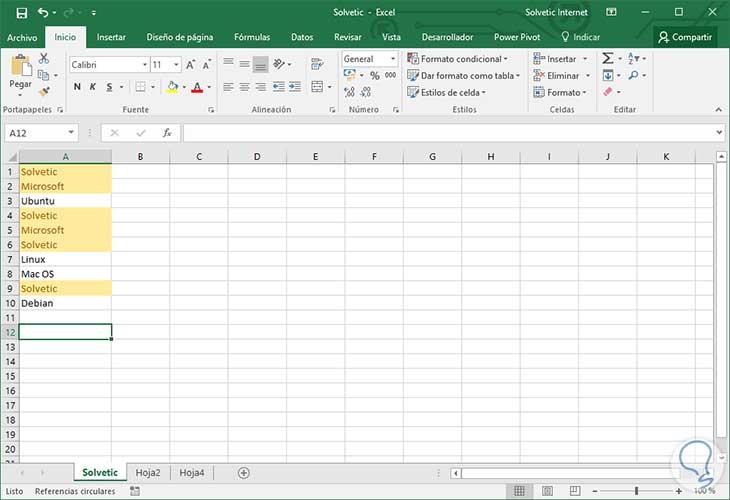Apply red font color A
This screenshot has width=730, height=500.
197,87
